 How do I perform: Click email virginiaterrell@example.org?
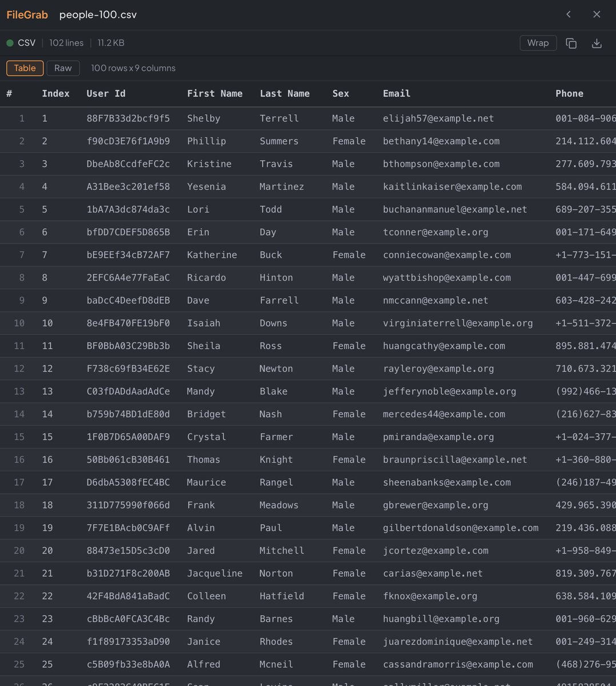click(458, 323)
